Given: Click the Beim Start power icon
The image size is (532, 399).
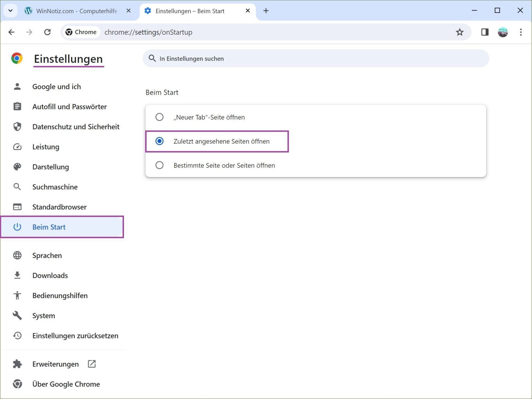Looking at the screenshot, I should click(17, 227).
